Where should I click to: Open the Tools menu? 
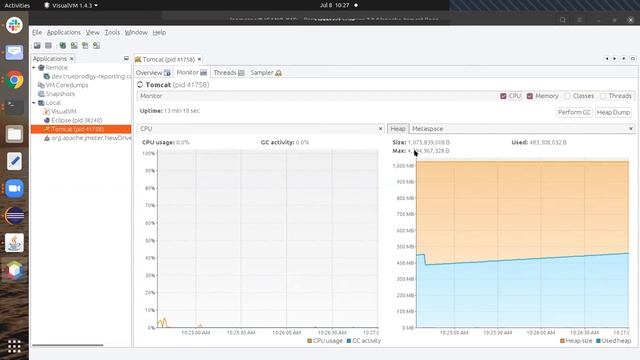point(112,32)
